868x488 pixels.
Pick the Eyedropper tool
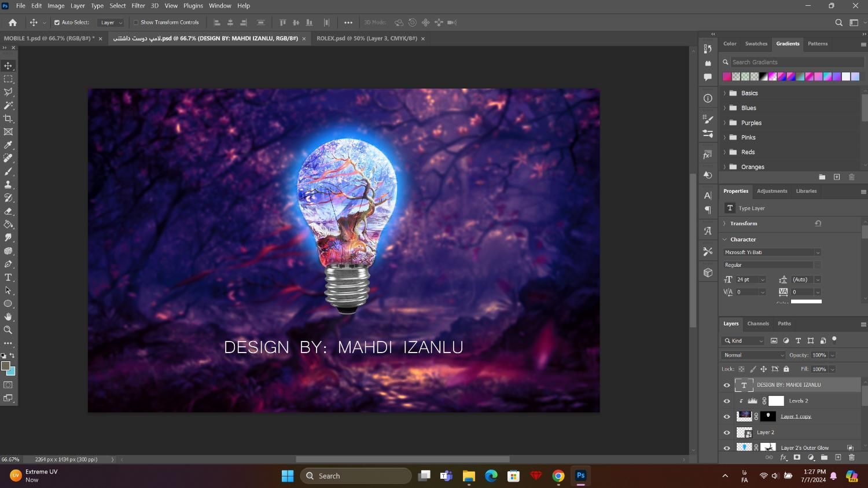(8, 145)
